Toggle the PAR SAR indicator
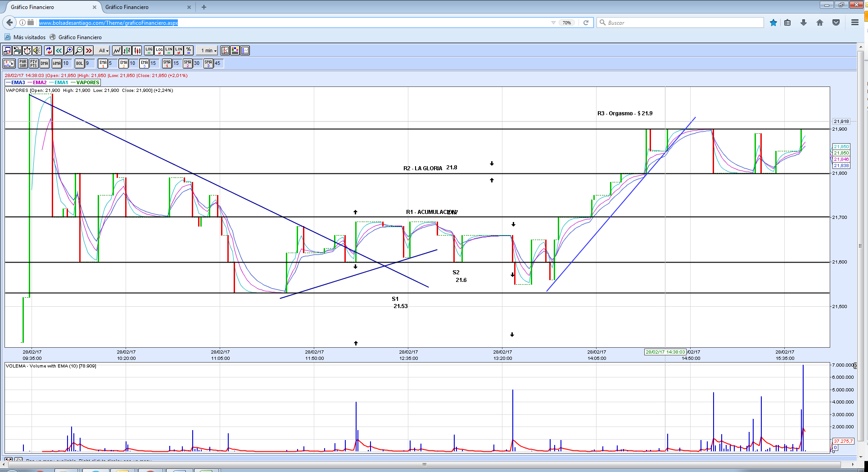Viewport: 868px width, 472px height. click(23, 64)
